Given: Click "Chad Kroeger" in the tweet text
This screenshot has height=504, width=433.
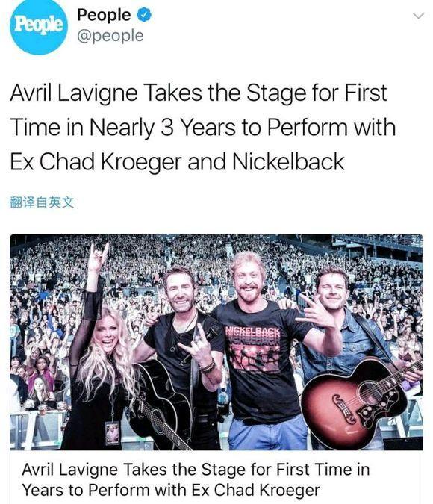Looking at the screenshot, I should coord(110,161).
